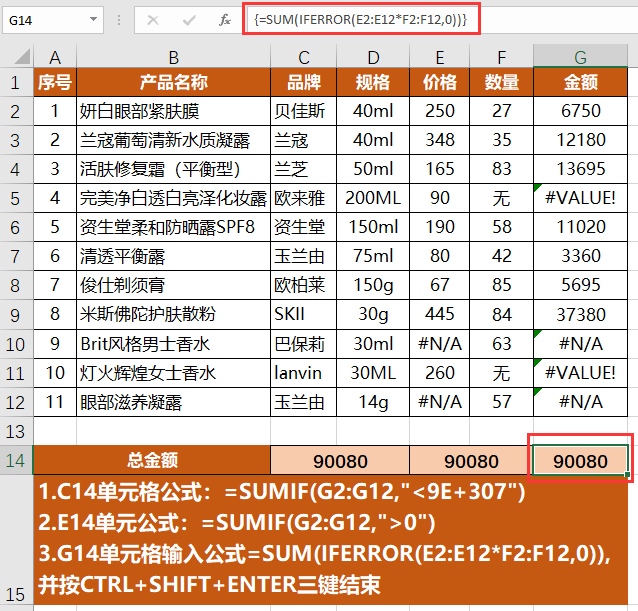Select column C header

pyautogui.click(x=304, y=57)
